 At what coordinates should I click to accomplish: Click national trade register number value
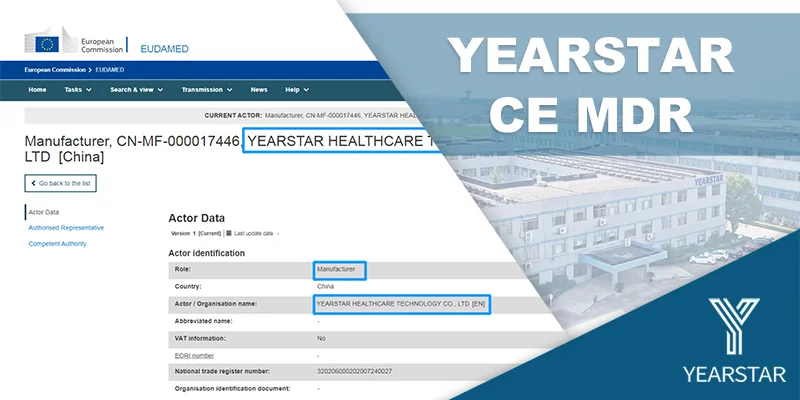(354, 371)
